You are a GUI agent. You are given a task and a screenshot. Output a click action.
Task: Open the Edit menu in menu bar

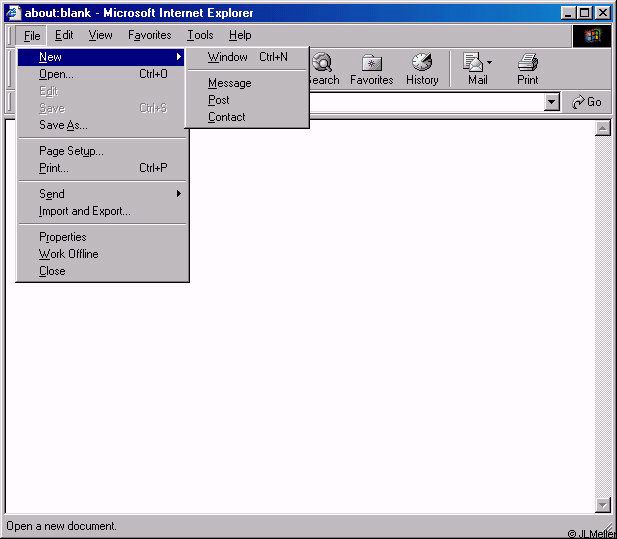64,35
